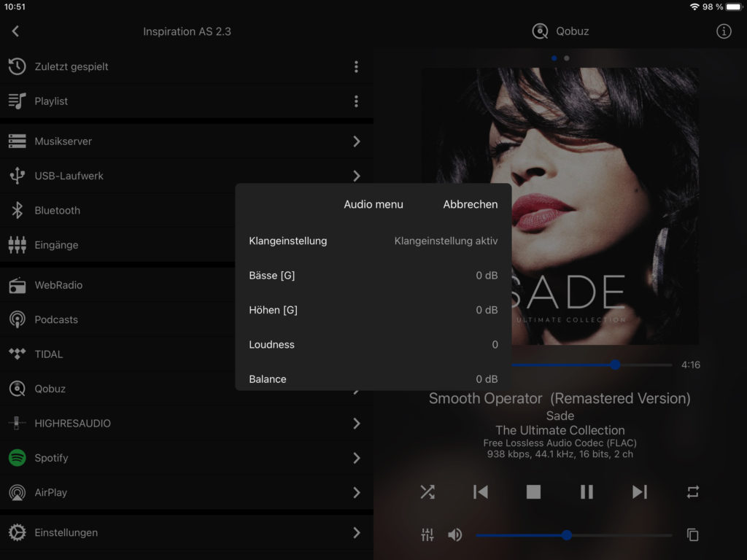This screenshot has width=747, height=560.
Task: Click the album name The Ultimate Collection
Action: click(x=560, y=430)
